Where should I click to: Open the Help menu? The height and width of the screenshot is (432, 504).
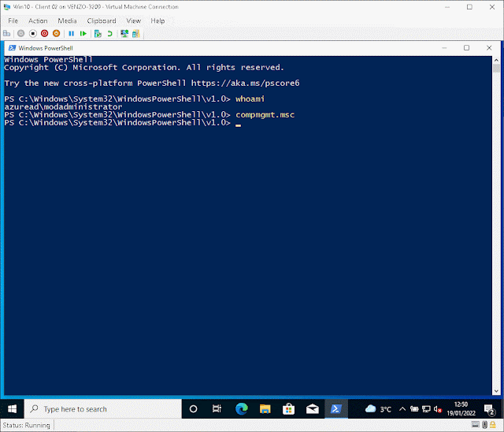point(157,21)
